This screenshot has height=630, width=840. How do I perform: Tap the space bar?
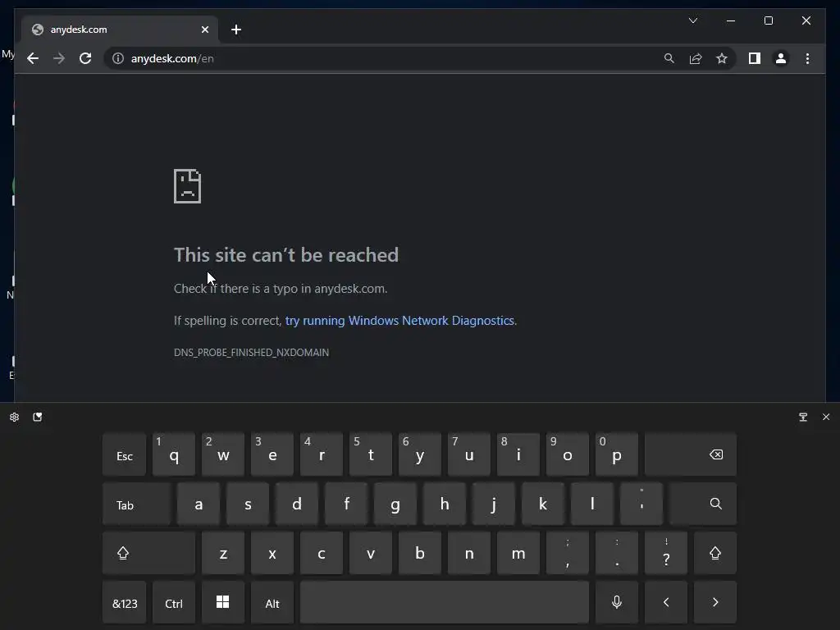point(445,603)
